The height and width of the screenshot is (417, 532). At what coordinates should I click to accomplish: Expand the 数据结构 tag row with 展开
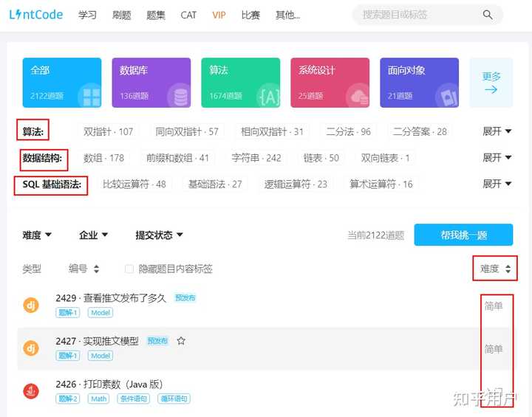(x=497, y=158)
